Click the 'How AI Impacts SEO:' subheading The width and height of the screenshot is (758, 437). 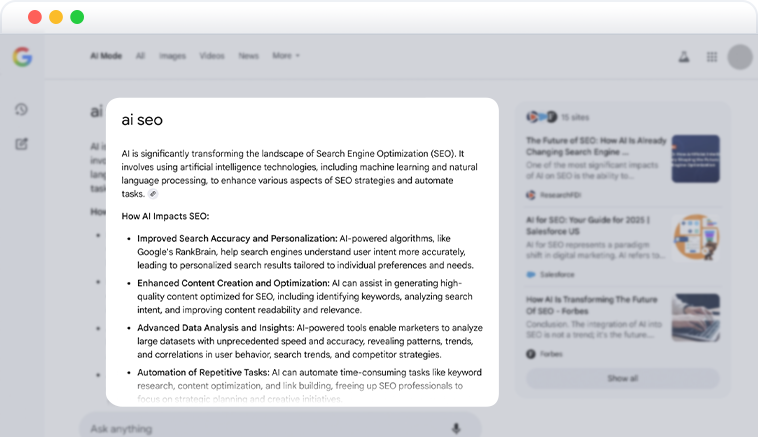click(165, 216)
